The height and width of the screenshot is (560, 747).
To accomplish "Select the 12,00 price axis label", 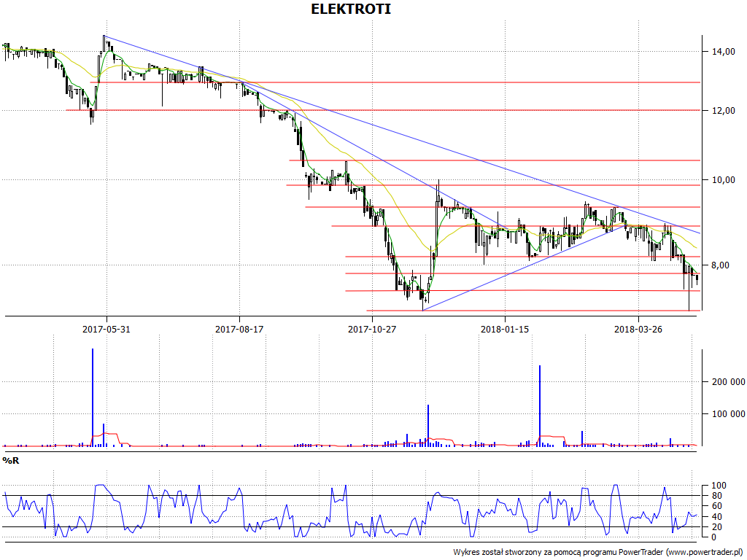I will click(x=723, y=111).
